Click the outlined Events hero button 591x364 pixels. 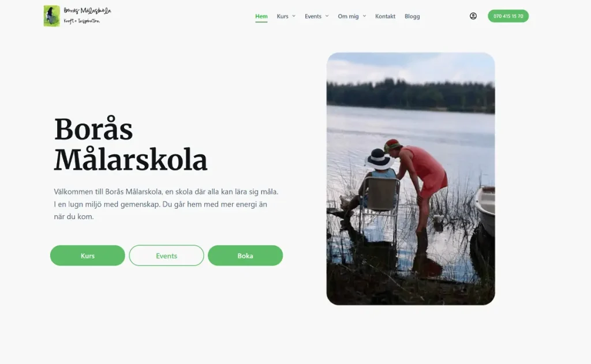166,256
